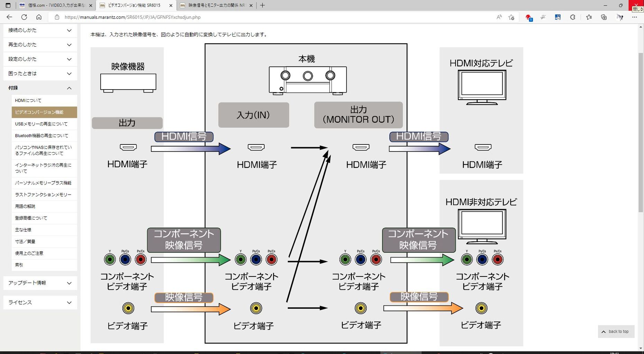The width and height of the screenshot is (644, 354).
Task: Expand the 設定のしかた section
Action: [x=40, y=59]
